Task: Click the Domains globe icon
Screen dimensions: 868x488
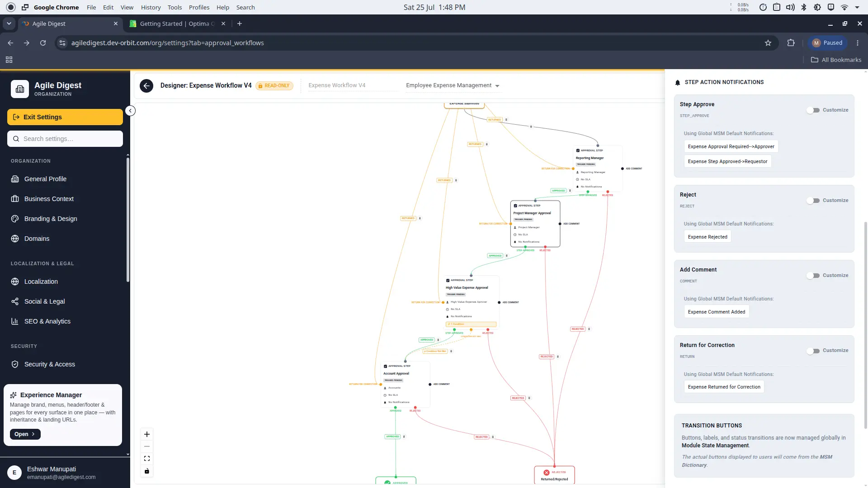Action: [15, 239]
